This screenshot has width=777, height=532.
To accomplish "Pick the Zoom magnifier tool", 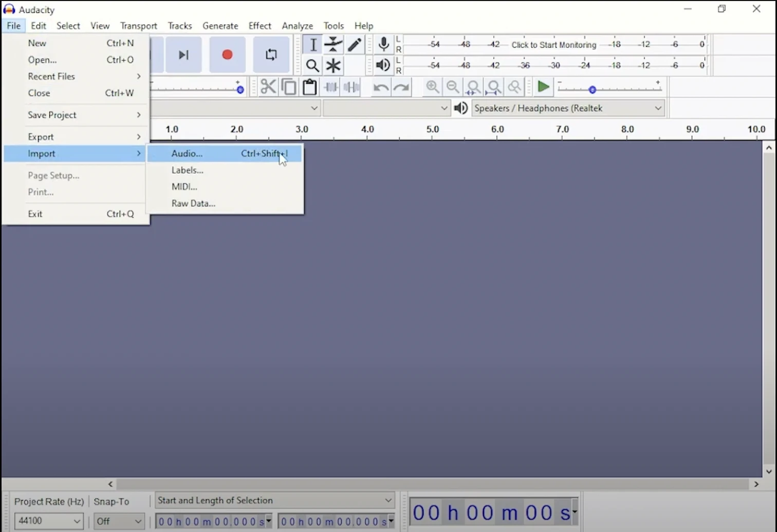I will point(312,66).
